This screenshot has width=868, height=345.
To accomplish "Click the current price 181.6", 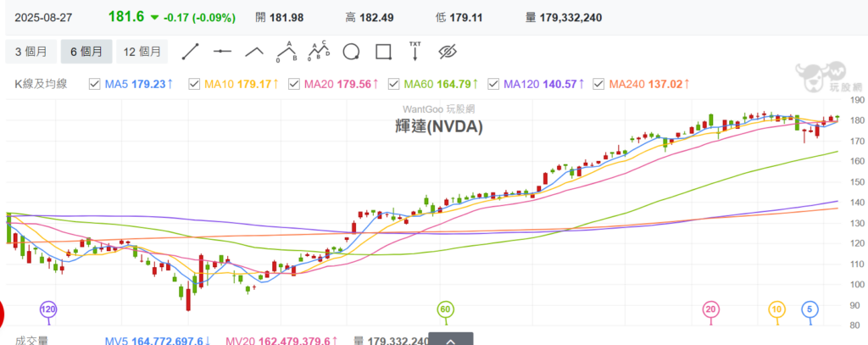I will click(126, 17).
